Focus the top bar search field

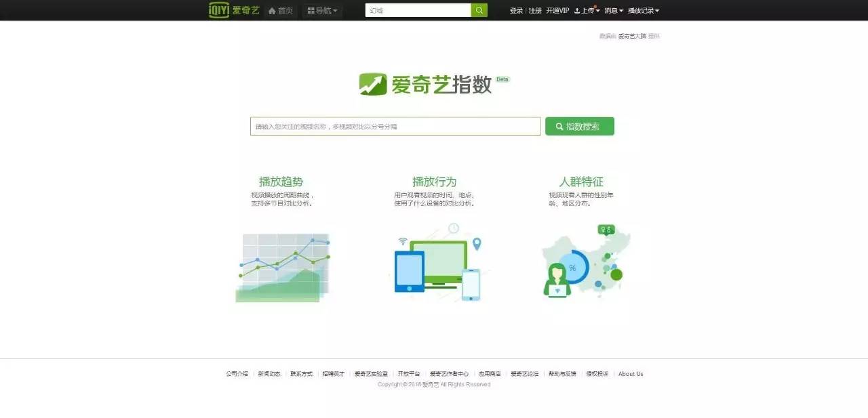(418, 10)
